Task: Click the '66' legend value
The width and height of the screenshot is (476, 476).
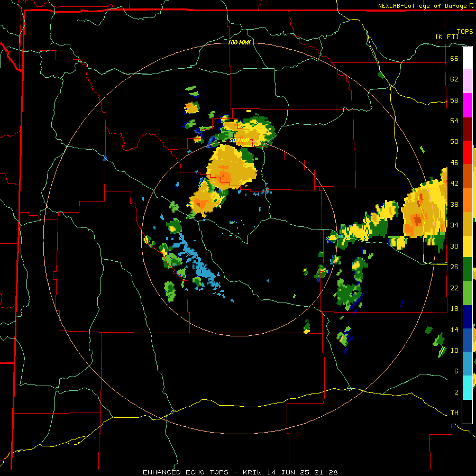Action: tap(454, 58)
